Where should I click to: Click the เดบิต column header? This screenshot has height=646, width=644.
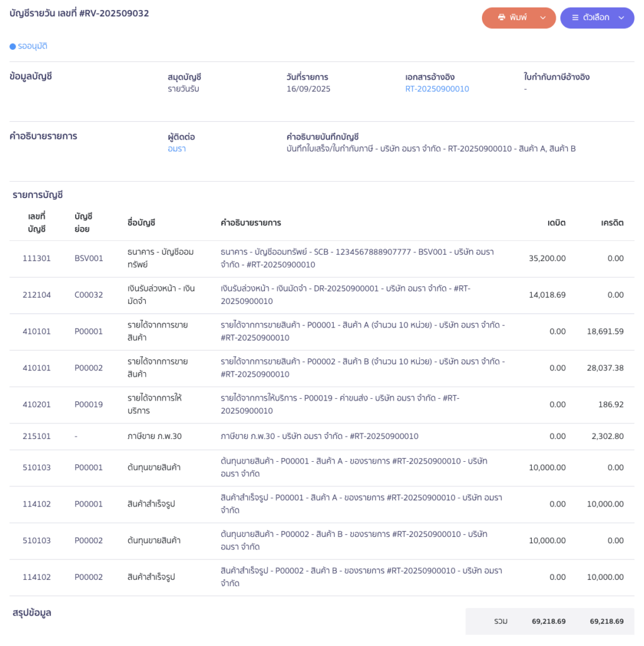[556, 223]
